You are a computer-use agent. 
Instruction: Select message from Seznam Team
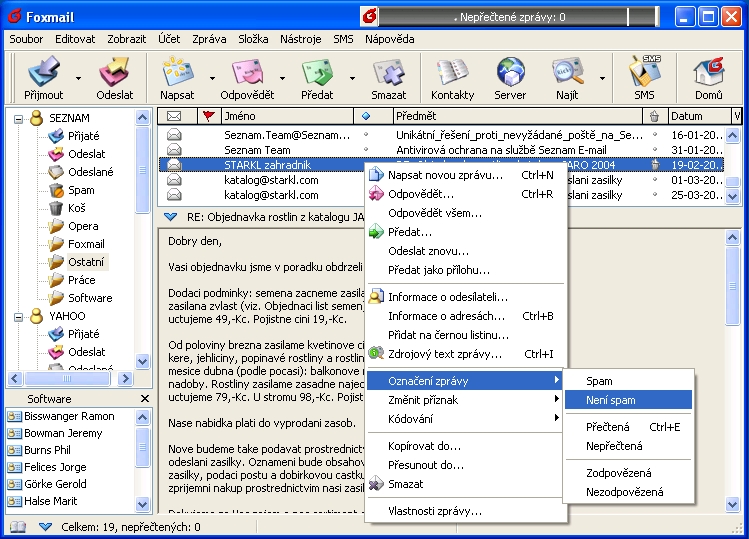point(441,150)
